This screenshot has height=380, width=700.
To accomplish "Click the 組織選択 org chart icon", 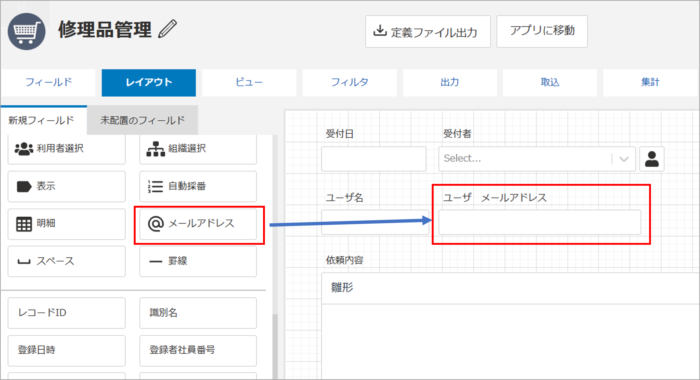I will point(155,149).
